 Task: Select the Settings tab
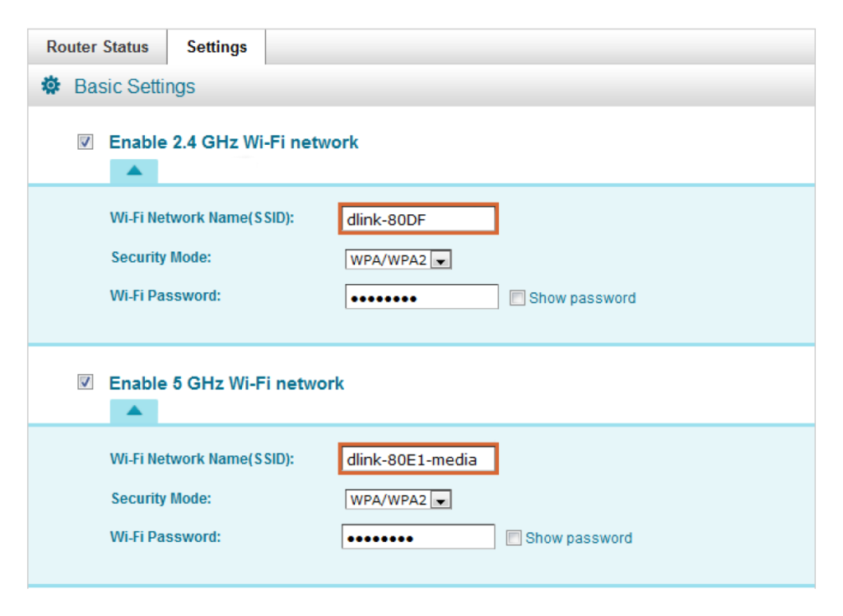217,47
